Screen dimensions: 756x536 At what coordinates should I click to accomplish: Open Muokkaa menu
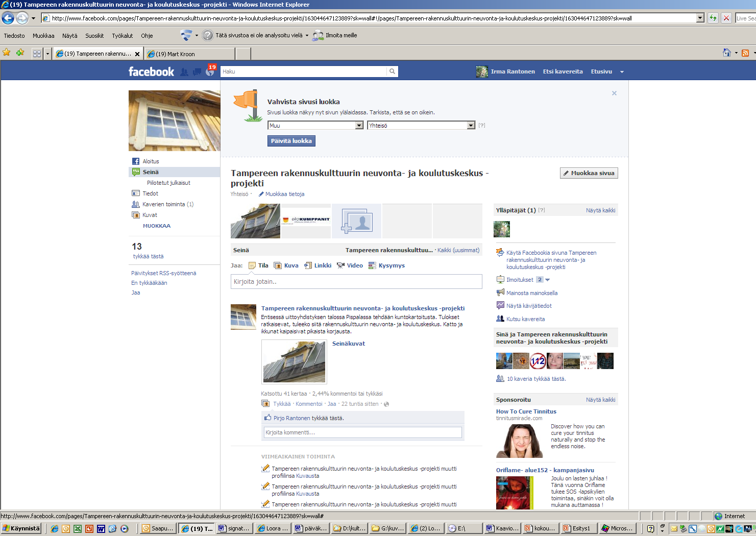click(x=43, y=36)
